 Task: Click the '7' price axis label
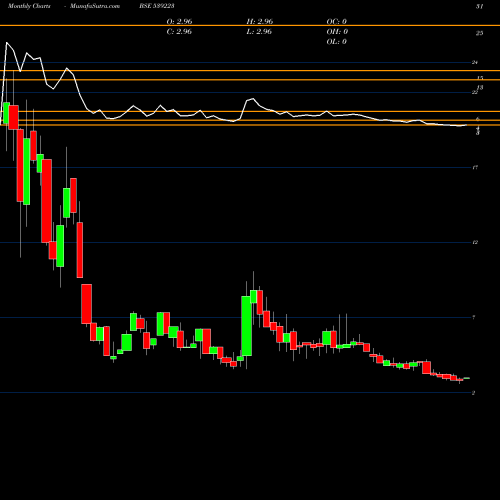click(474, 317)
